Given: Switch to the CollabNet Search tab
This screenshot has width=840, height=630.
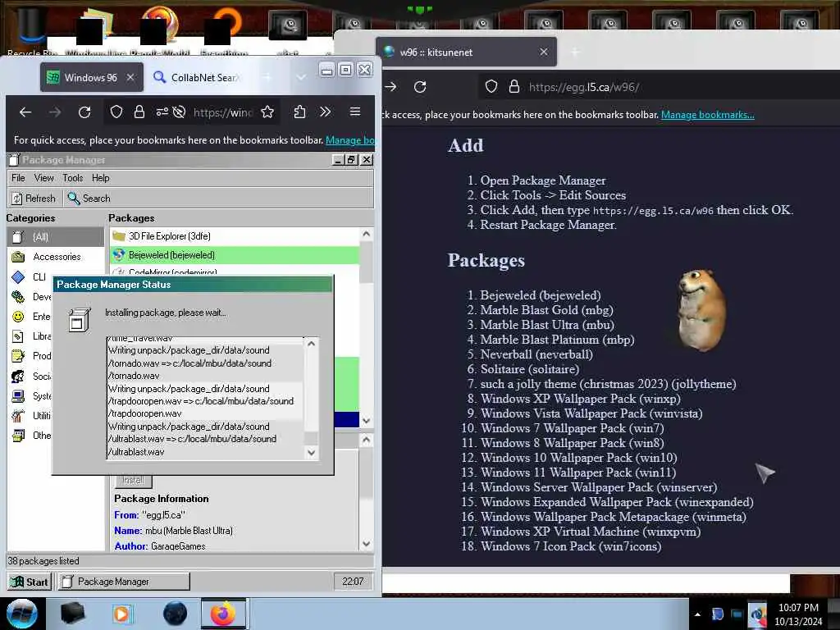Looking at the screenshot, I should point(195,78).
